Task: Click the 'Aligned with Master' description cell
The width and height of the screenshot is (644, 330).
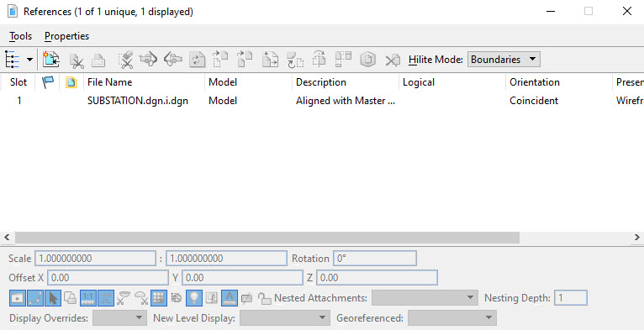Action: tap(345, 101)
